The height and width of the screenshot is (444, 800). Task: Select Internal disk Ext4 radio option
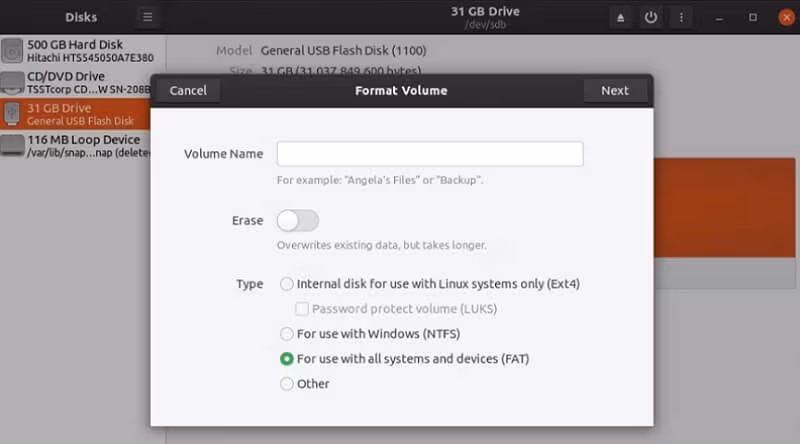(287, 284)
